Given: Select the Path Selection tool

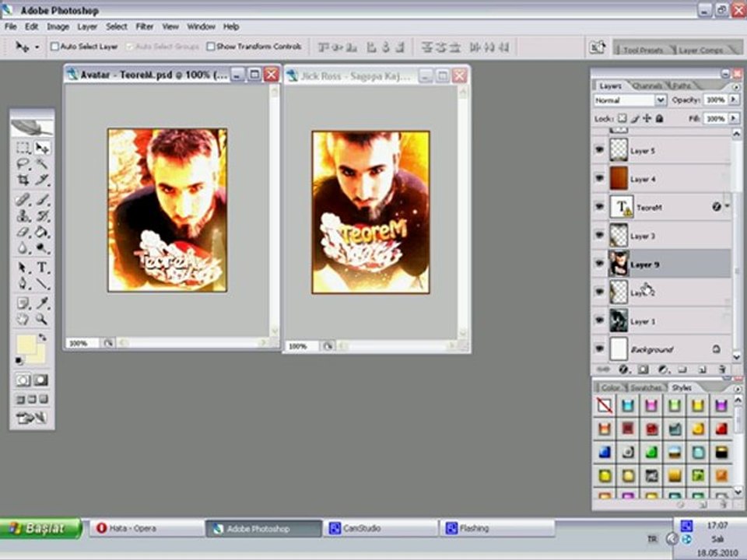Looking at the screenshot, I should [23, 267].
